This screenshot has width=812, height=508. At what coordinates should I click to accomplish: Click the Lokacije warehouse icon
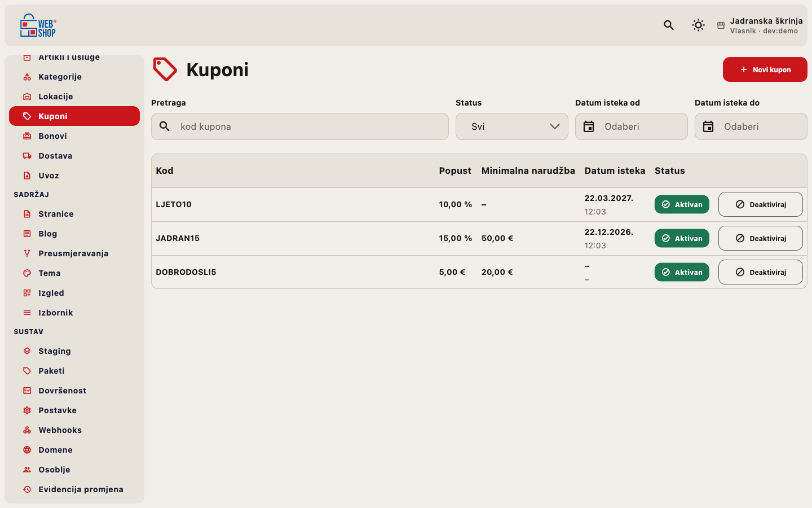tap(27, 97)
